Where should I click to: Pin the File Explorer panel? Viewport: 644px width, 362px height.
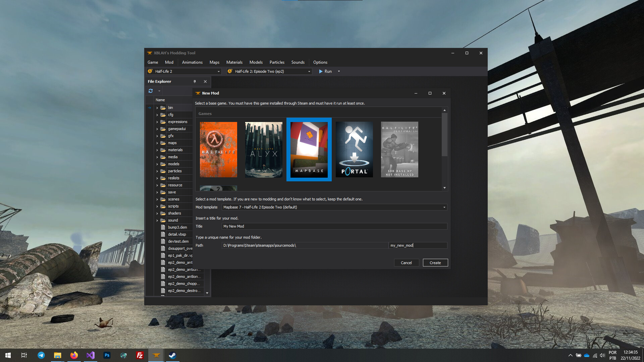tap(195, 81)
